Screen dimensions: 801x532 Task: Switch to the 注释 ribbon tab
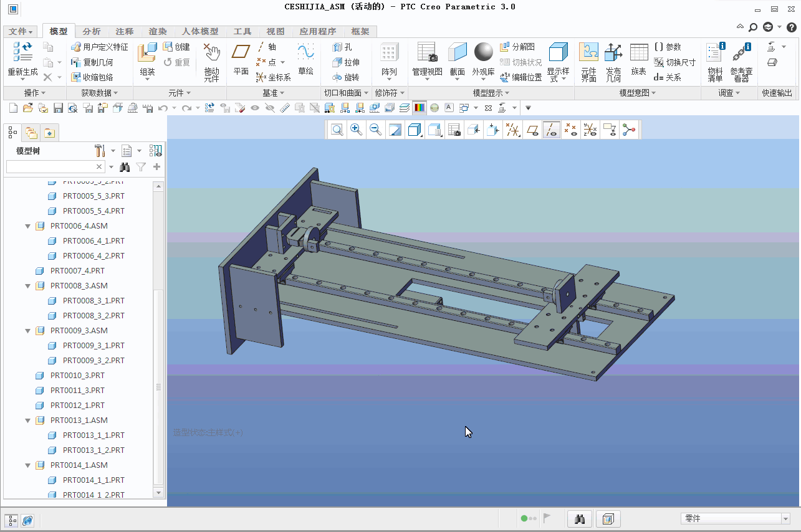coord(125,32)
